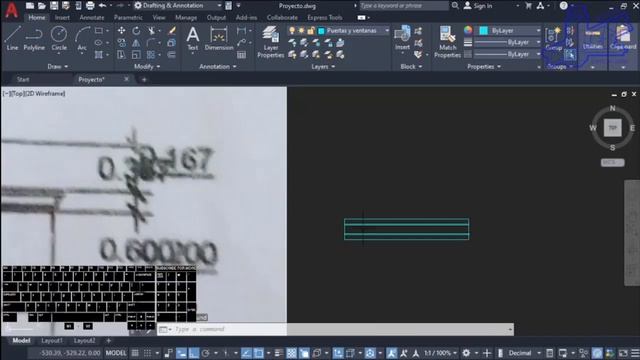The width and height of the screenshot is (640, 360).
Task: Activate Match Properties tool
Action: coord(447,42)
